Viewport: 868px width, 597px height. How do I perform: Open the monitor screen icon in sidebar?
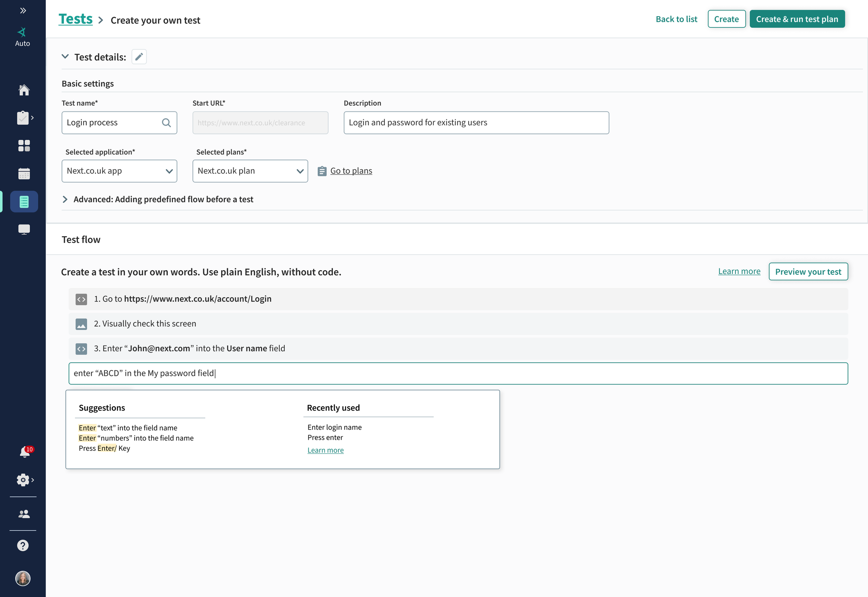click(x=24, y=229)
